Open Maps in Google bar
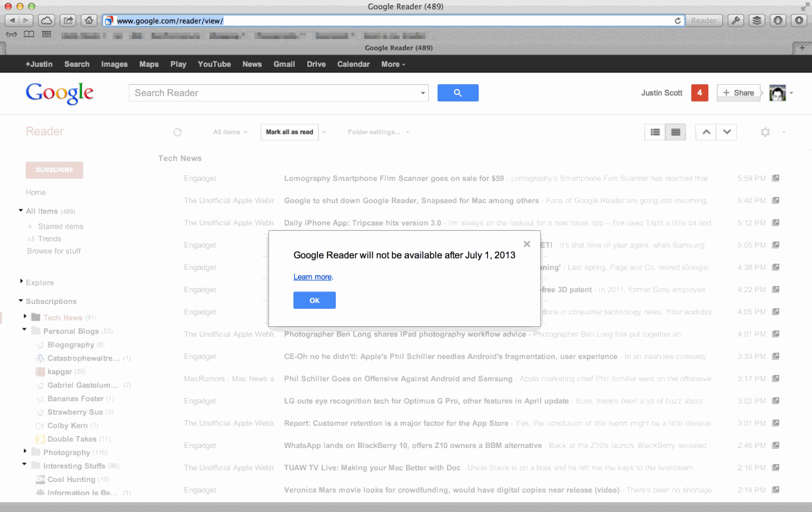Screen dimensions: 812x512 [x=149, y=64]
